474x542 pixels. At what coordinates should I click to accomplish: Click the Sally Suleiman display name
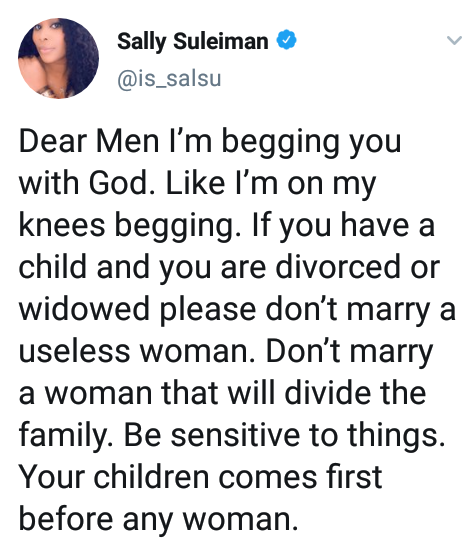click(x=193, y=41)
